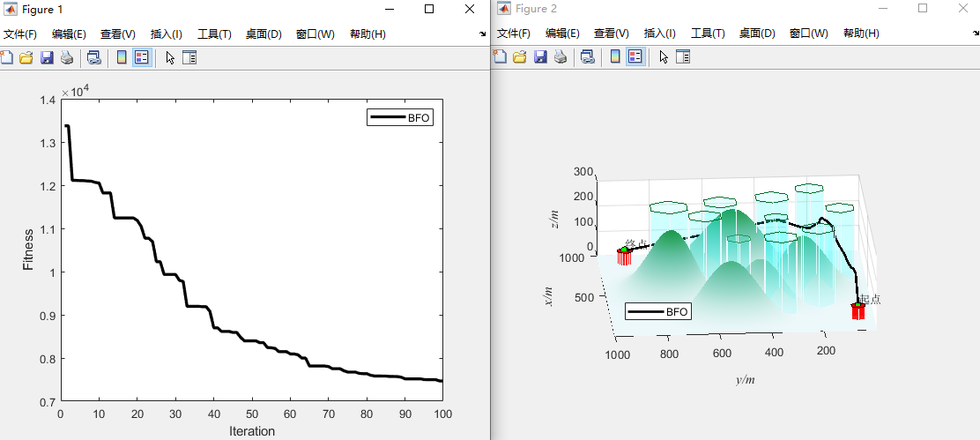Image resolution: width=980 pixels, height=440 pixels.
Task: Open the 插入(I) menu in Figure 2
Action: click(x=660, y=34)
